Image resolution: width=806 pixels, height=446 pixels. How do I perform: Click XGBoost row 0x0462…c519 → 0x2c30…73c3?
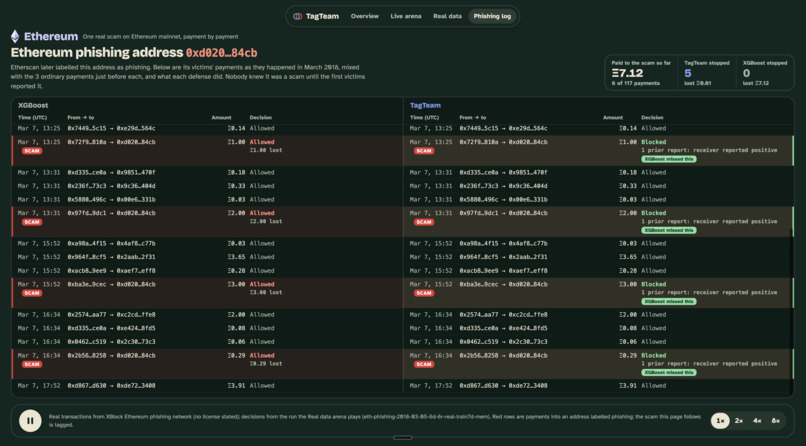(207, 342)
